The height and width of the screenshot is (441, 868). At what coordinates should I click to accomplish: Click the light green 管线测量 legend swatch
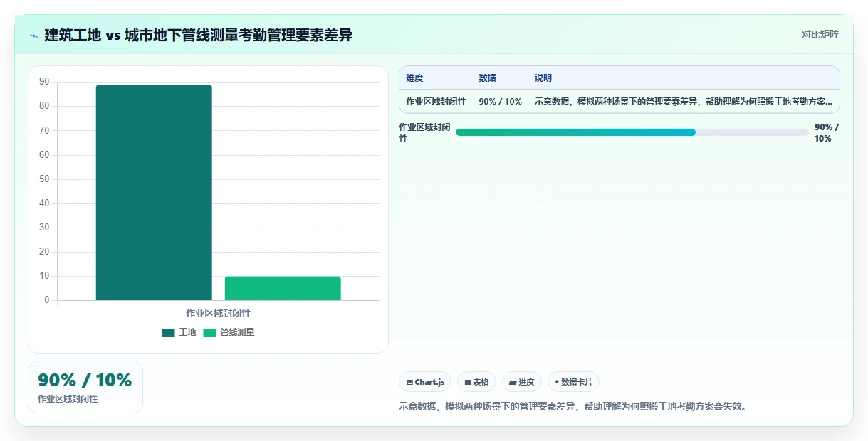click(209, 332)
